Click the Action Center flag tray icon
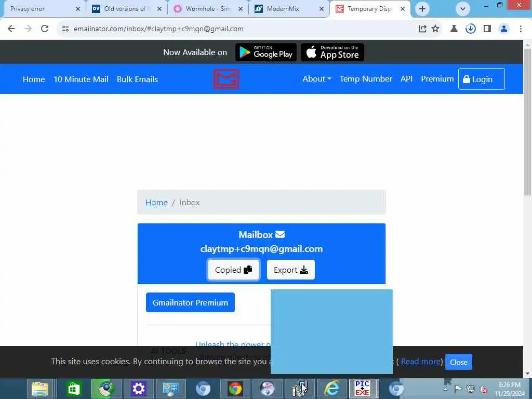This screenshot has height=399, width=532. coord(458,389)
